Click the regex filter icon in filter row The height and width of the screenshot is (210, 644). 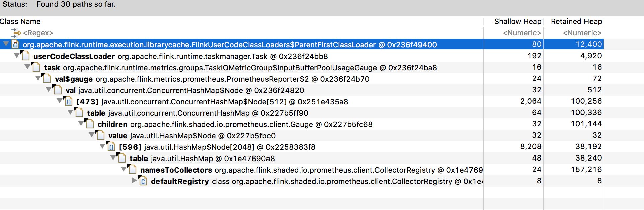pos(15,33)
